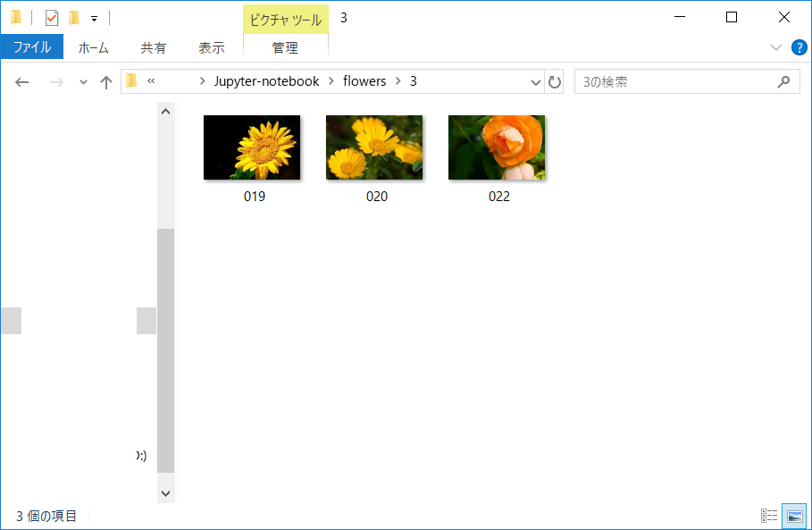Open the 管理 ribbon tab
The height and width of the screenshot is (530, 812).
pos(285,47)
